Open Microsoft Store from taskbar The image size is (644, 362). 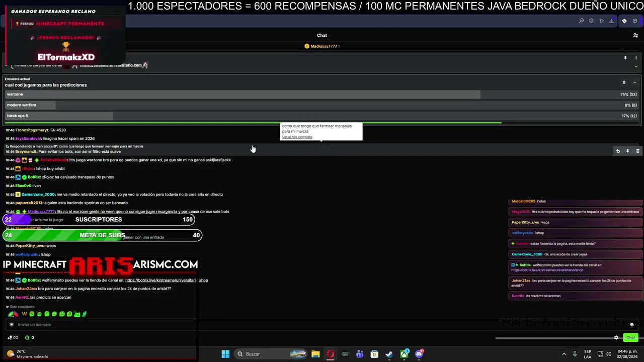coord(374,354)
